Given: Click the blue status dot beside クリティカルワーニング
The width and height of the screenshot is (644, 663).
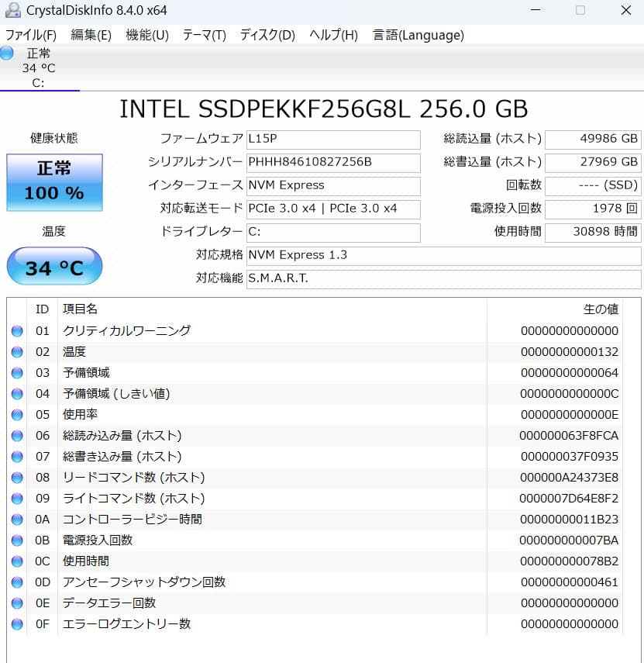Looking at the screenshot, I should pos(17,330).
